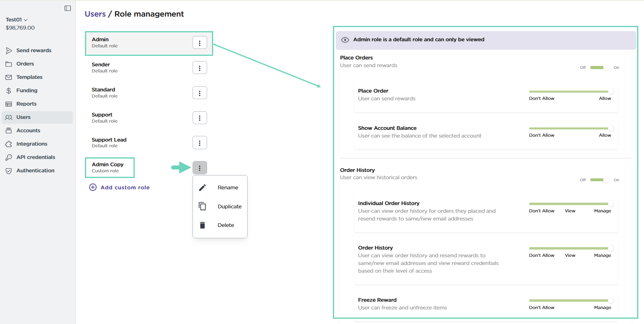This screenshot has width=644, height=324.
Task: Click the $98,769.00 account balance
Action: (20, 28)
